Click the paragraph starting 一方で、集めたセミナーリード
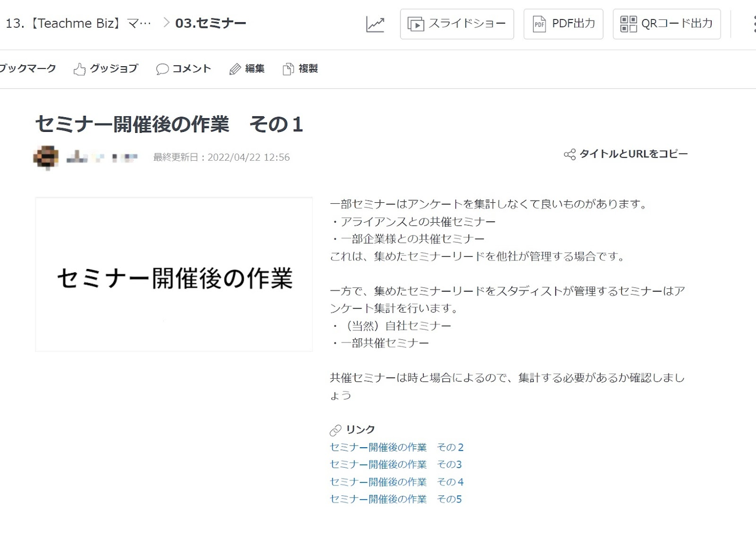Viewport: 756px width, 538px height. pyautogui.click(x=508, y=299)
